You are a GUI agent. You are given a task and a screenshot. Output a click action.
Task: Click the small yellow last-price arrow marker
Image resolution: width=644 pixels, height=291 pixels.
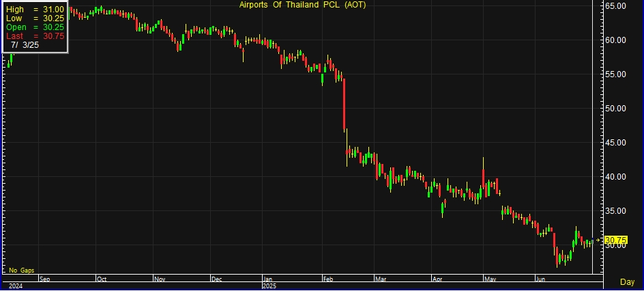point(600,240)
